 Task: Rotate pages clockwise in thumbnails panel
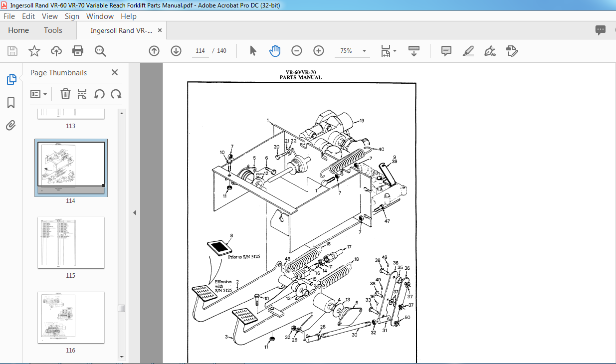[116, 94]
